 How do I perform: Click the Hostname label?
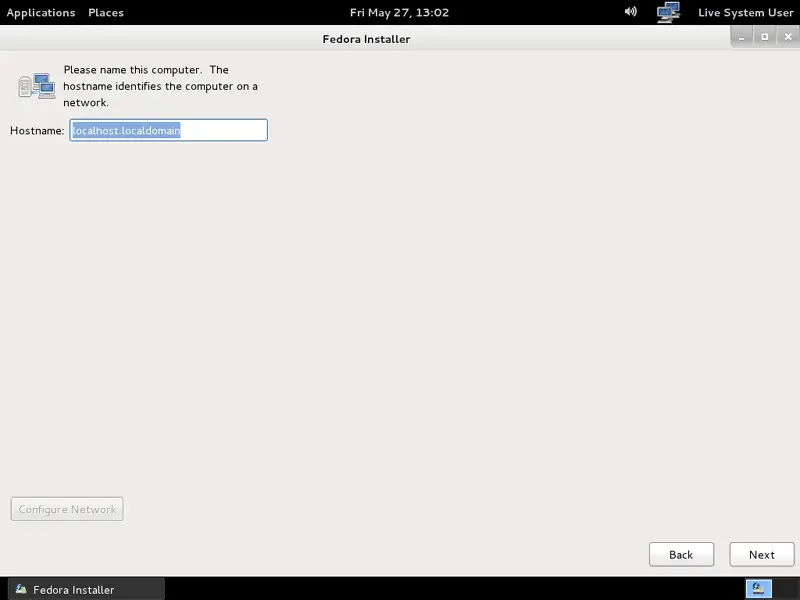click(x=37, y=131)
